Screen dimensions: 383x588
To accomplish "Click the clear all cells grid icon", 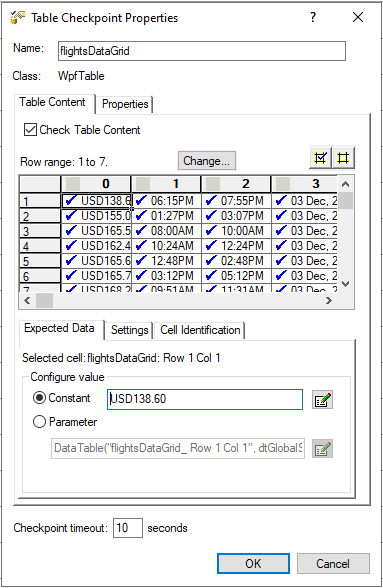I will tap(343, 158).
